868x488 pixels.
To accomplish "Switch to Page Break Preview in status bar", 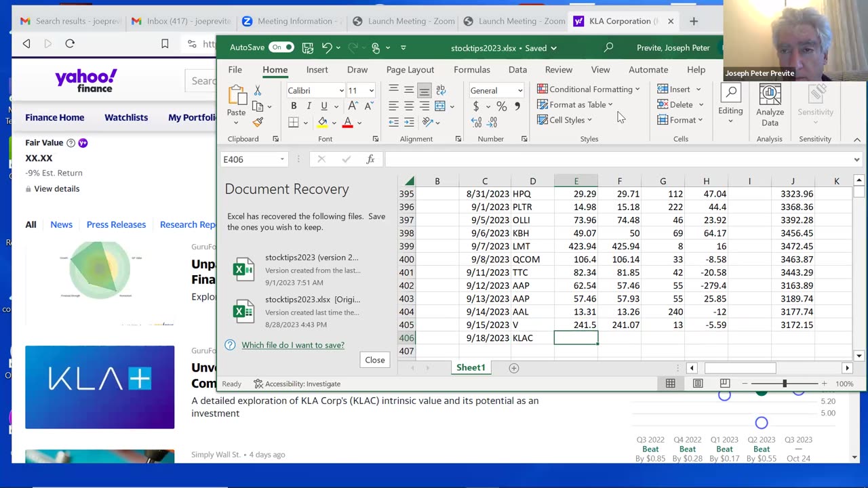I will coord(725,384).
